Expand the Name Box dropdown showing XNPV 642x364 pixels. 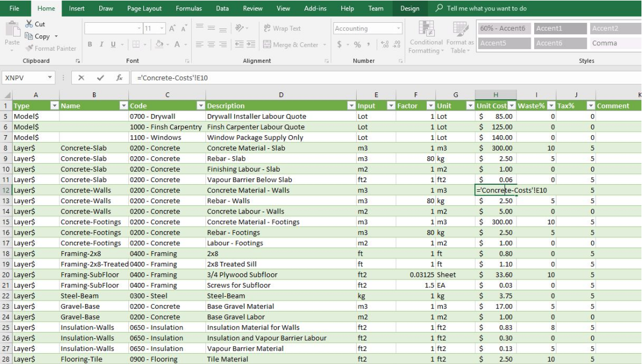[x=50, y=78]
